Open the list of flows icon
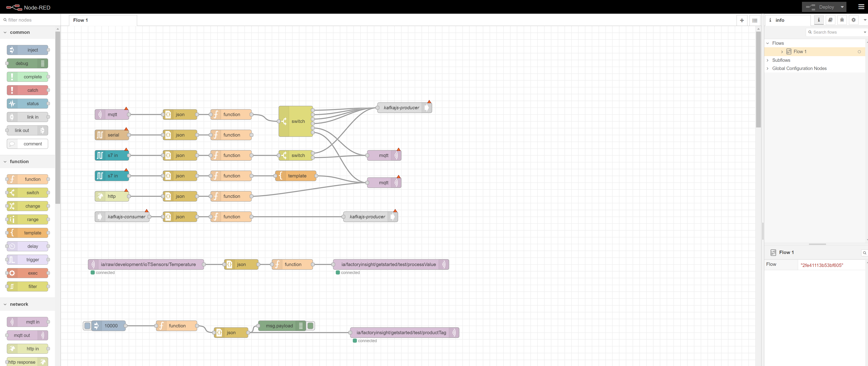The image size is (868, 366). 755,20
